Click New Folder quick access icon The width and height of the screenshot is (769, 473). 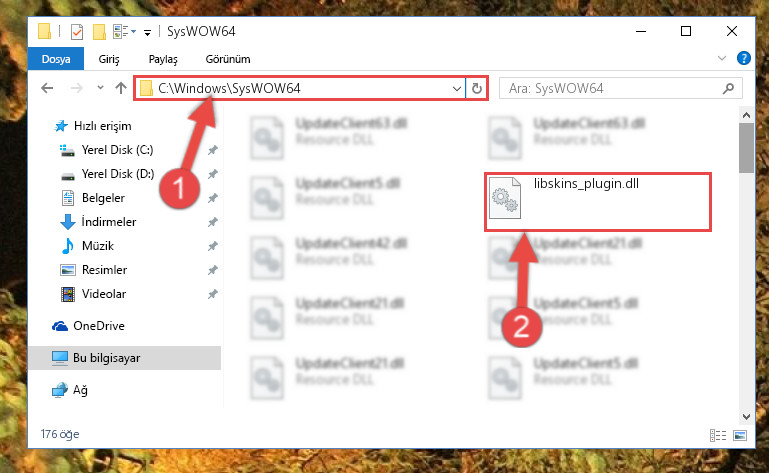point(100,32)
